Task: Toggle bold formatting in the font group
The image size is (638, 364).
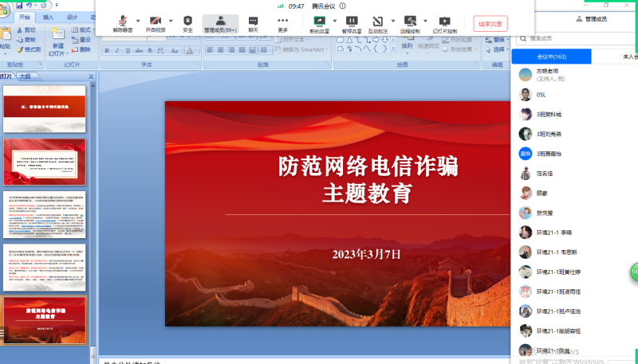Action: click(106, 50)
